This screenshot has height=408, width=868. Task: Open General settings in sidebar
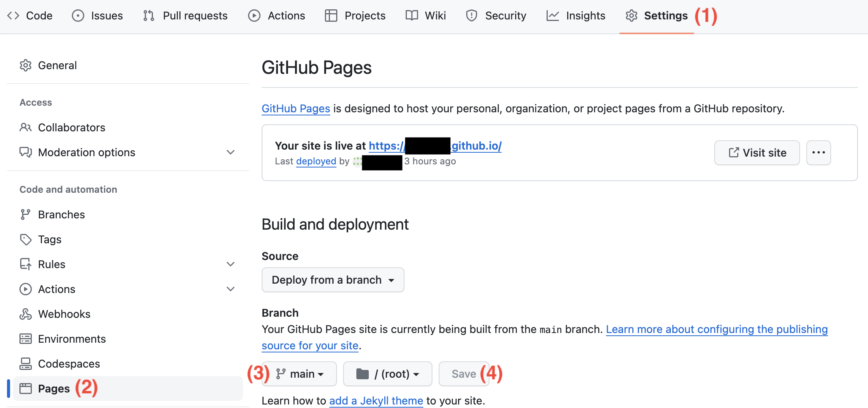[128, 65]
